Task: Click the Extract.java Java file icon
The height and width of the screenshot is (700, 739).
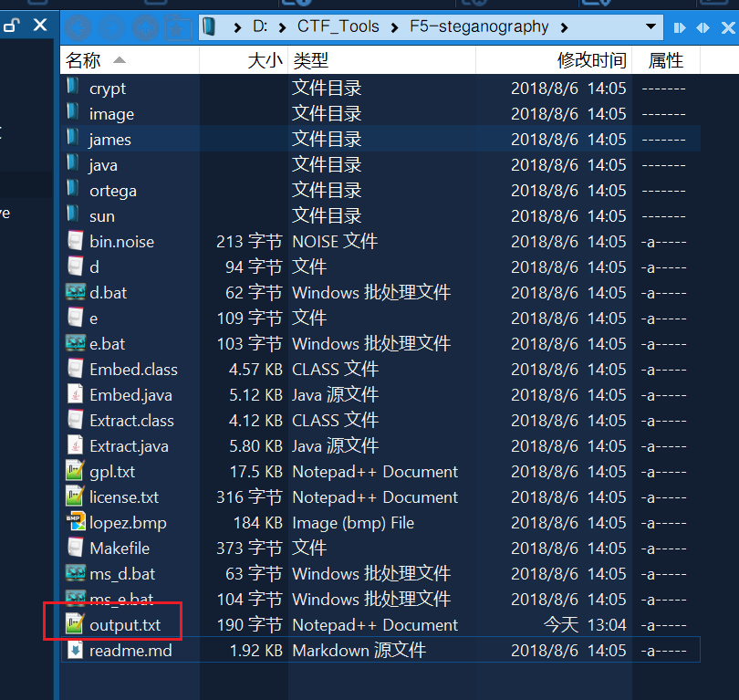Action: click(x=76, y=445)
